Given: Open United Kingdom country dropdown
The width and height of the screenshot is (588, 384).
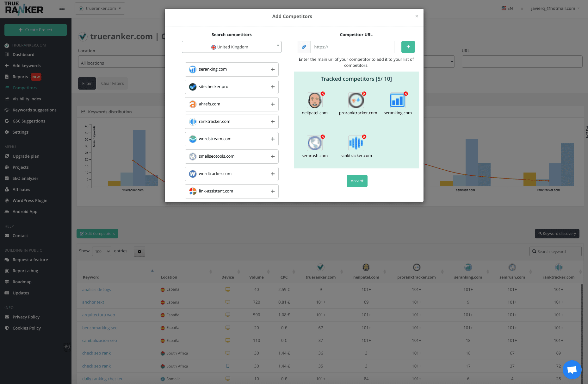Looking at the screenshot, I should coord(232,47).
